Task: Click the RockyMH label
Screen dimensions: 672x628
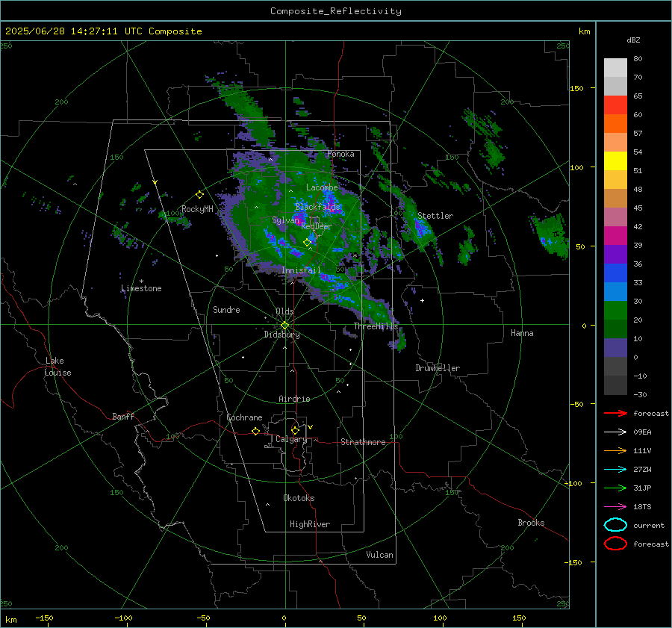Action: click(197, 209)
